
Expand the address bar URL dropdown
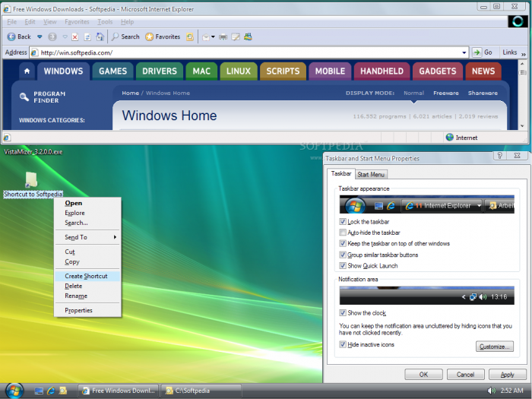[464, 52]
